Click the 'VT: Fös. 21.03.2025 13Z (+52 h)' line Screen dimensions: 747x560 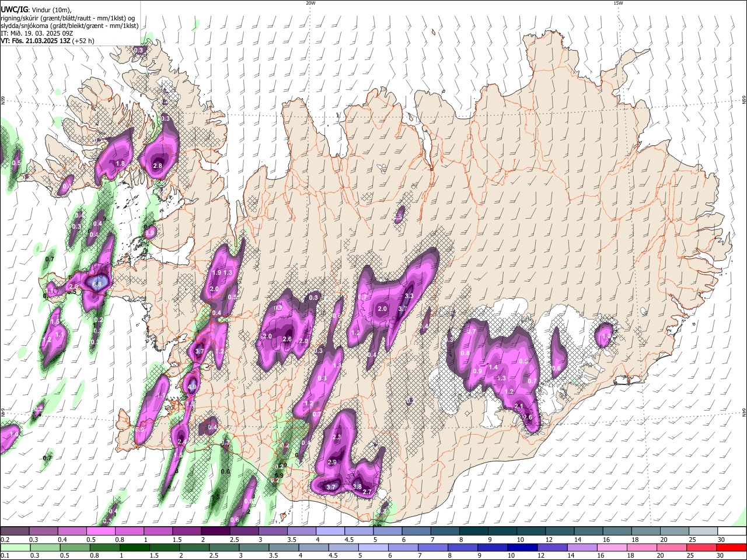tap(47, 41)
